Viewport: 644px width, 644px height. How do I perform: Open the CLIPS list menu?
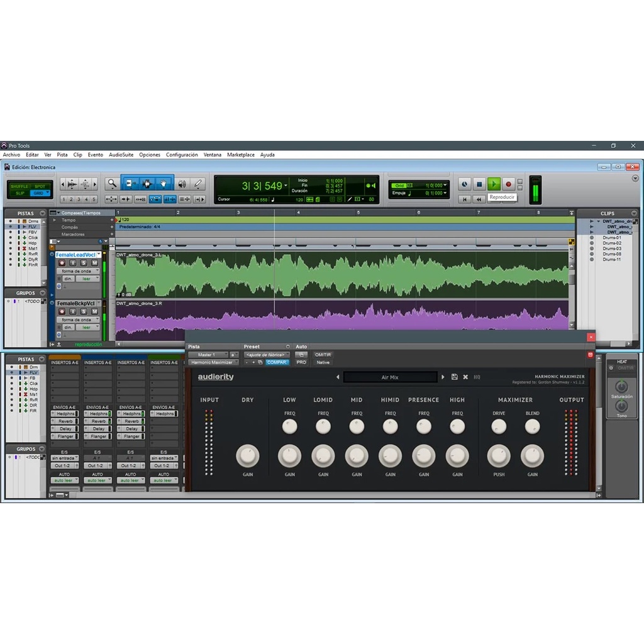click(634, 213)
